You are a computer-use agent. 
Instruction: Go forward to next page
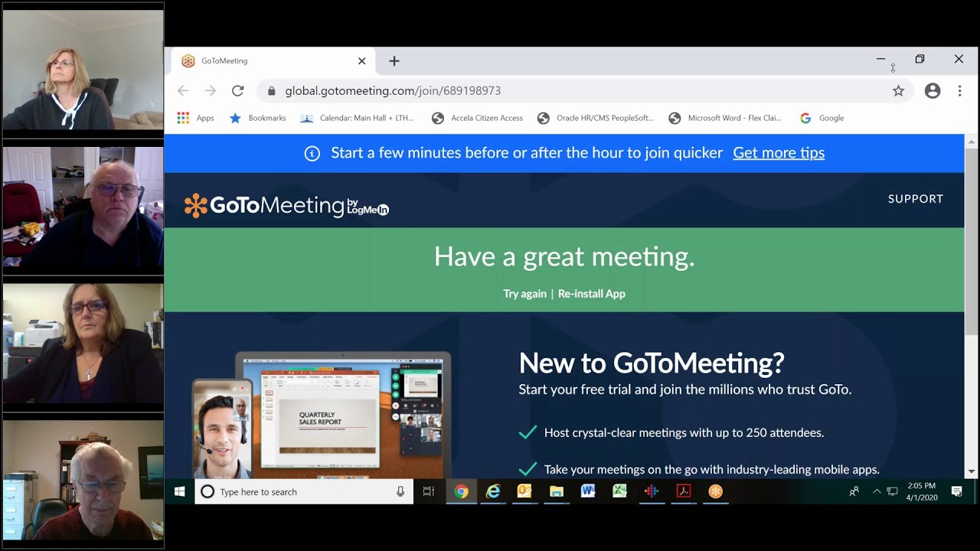(211, 90)
